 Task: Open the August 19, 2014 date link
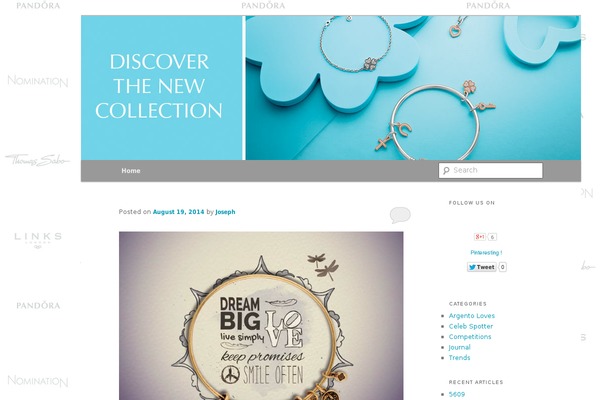(x=178, y=212)
